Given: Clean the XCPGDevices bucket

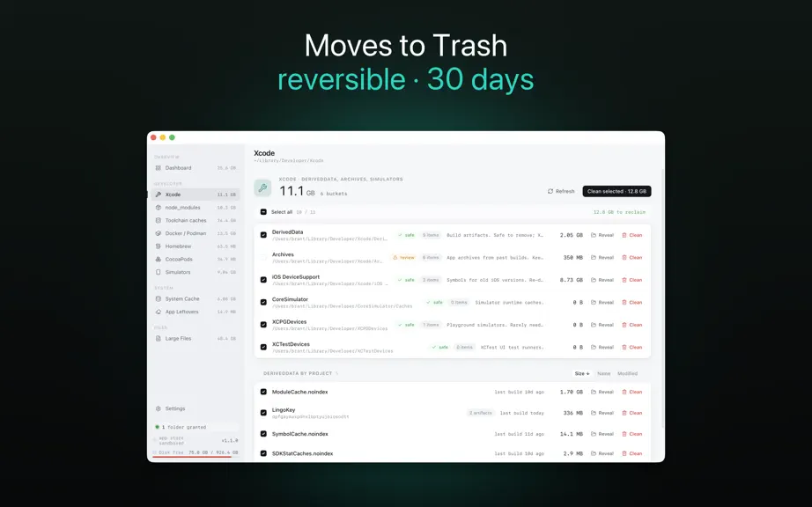Looking at the screenshot, I should (631, 325).
